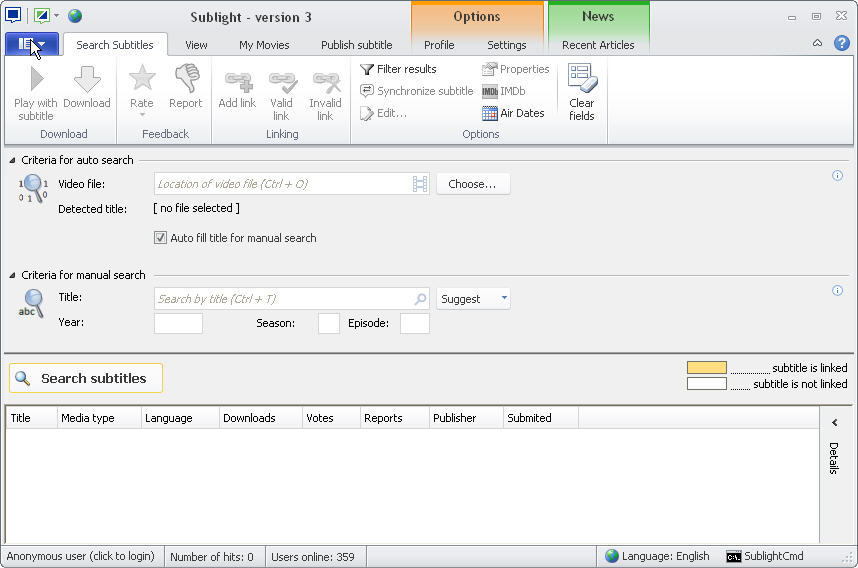Open the Profile tab under Options
Image resolution: width=858 pixels, height=568 pixels.
coord(439,45)
